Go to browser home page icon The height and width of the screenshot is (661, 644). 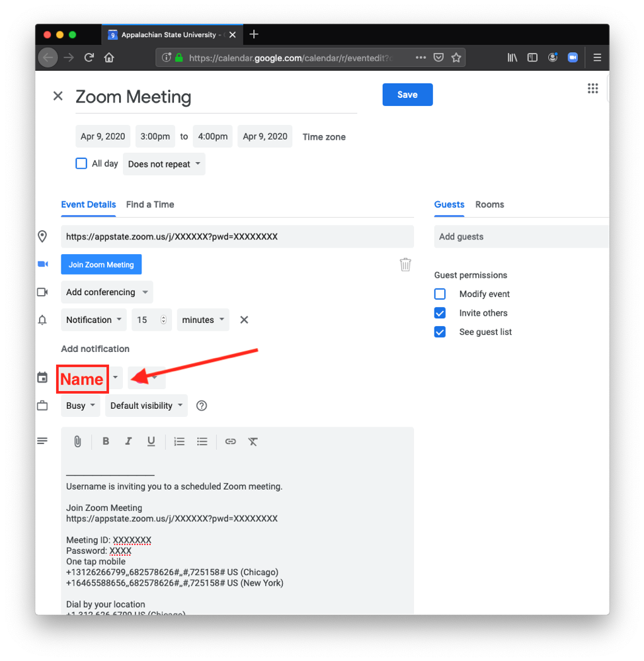point(109,58)
